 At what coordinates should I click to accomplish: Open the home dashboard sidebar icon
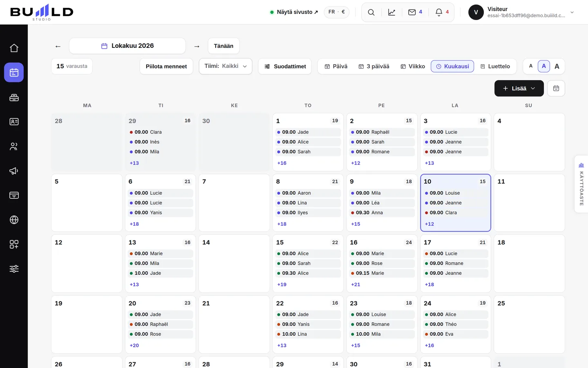click(x=14, y=48)
